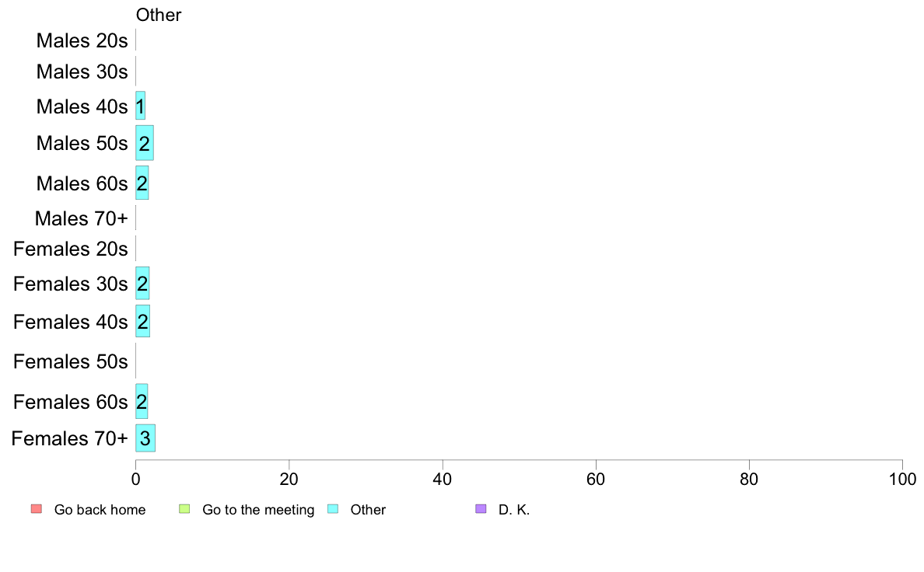Click the Males 20s row label
Viewport: 924px width, 572px height.
click(82, 40)
